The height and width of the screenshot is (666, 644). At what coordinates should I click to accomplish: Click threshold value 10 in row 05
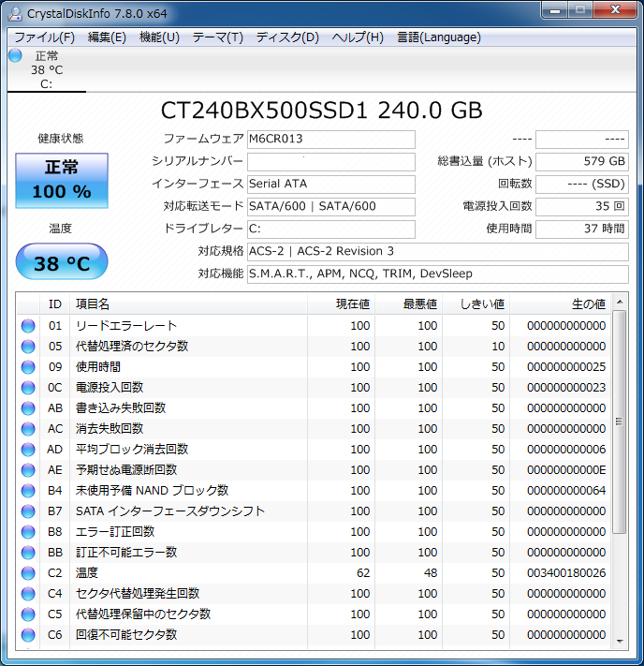498,347
